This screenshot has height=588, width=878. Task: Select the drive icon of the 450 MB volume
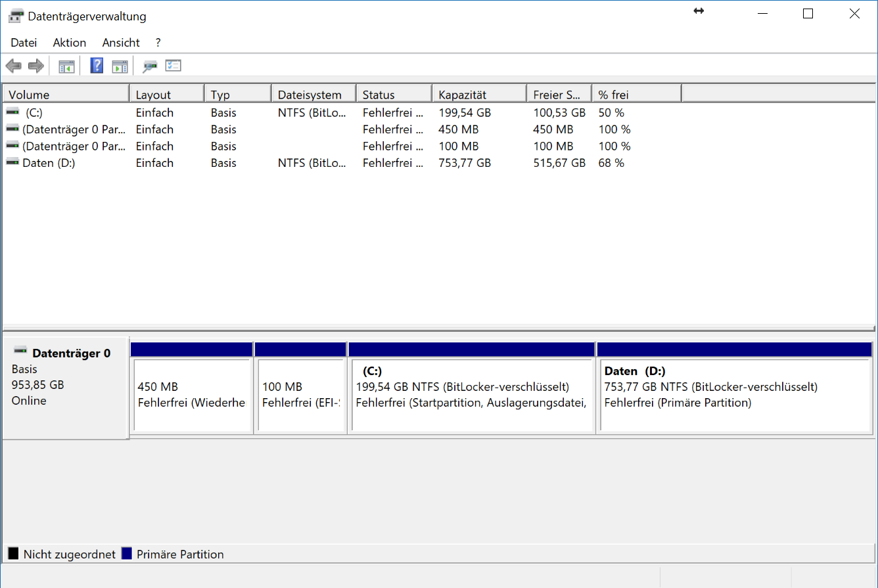(x=12, y=129)
